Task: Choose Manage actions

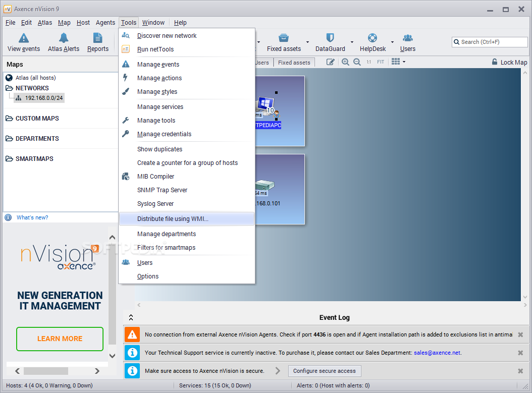Action: pos(187,78)
